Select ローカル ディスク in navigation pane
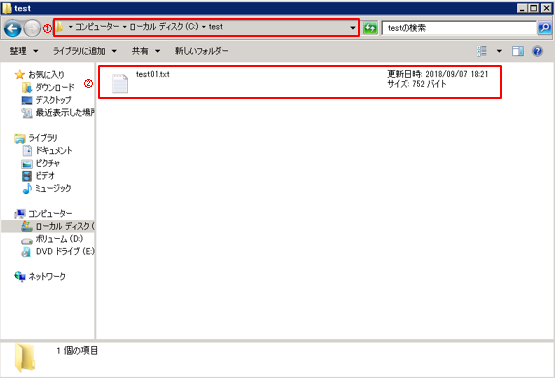Image resolution: width=555 pixels, height=378 pixels. click(x=65, y=226)
